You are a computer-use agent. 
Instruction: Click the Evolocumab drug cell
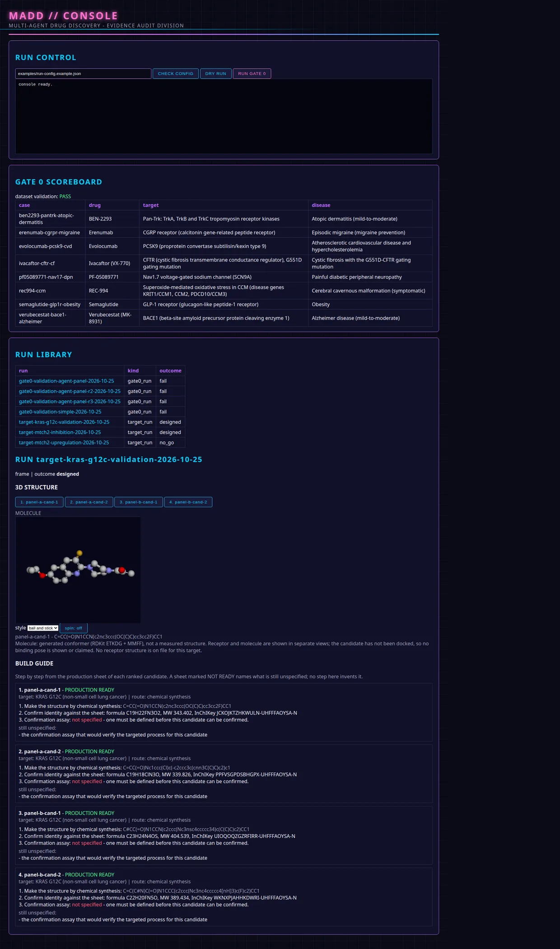point(112,246)
